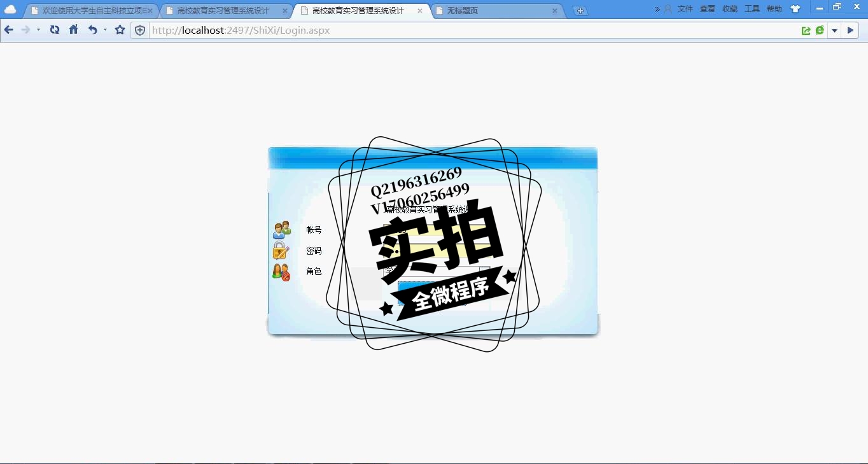Open the 查看 menu
868x464 pixels.
(x=708, y=9)
